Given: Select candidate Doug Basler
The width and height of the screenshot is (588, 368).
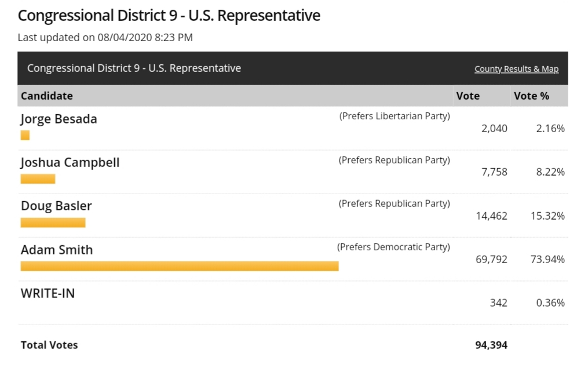Looking at the screenshot, I should click(56, 206).
